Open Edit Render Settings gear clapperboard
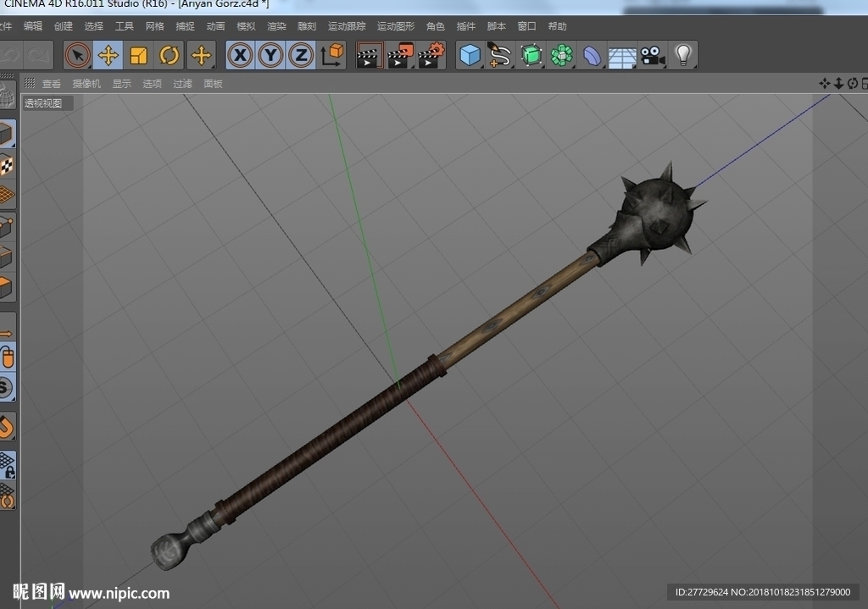Image resolution: width=868 pixels, height=609 pixels. [431, 55]
